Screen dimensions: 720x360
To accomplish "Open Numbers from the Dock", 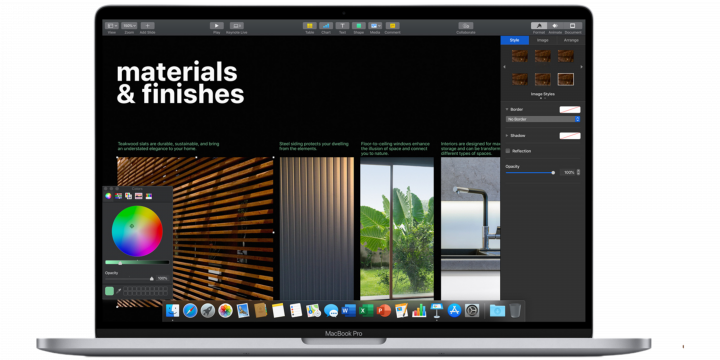I will pos(419,311).
